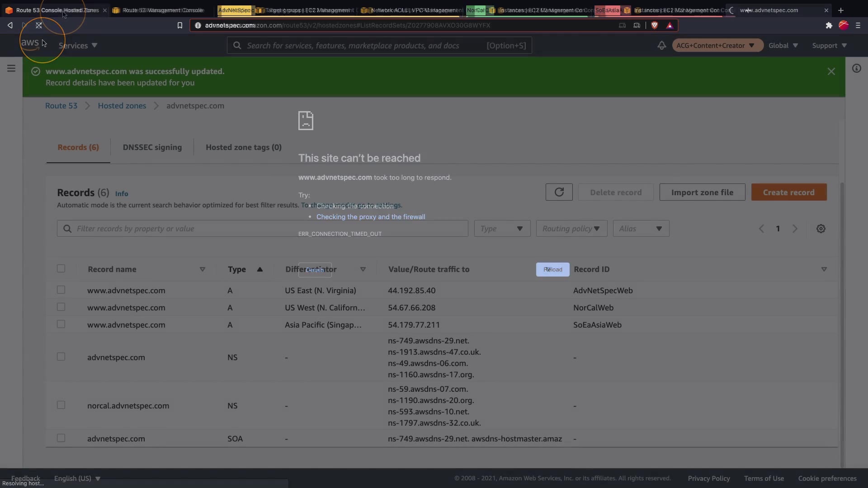Image resolution: width=868 pixels, height=488 pixels.
Task: Click the refresh records icon button
Action: [x=559, y=192]
